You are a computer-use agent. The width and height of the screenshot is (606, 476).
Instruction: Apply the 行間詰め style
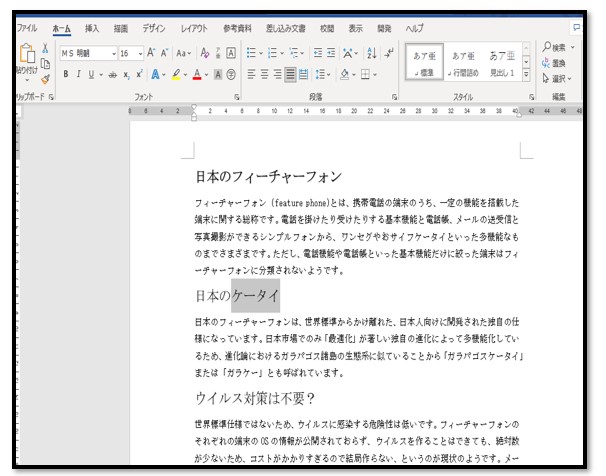pos(463,62)
